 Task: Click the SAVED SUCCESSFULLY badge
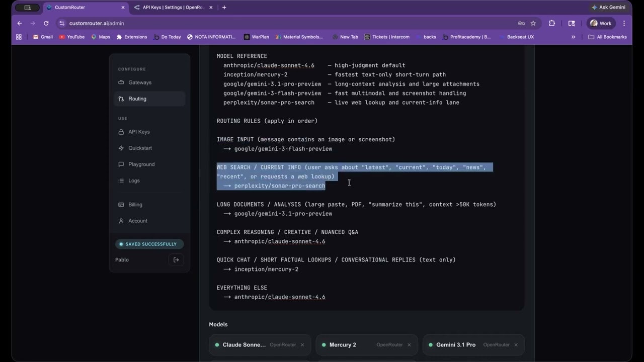(149, 244)
